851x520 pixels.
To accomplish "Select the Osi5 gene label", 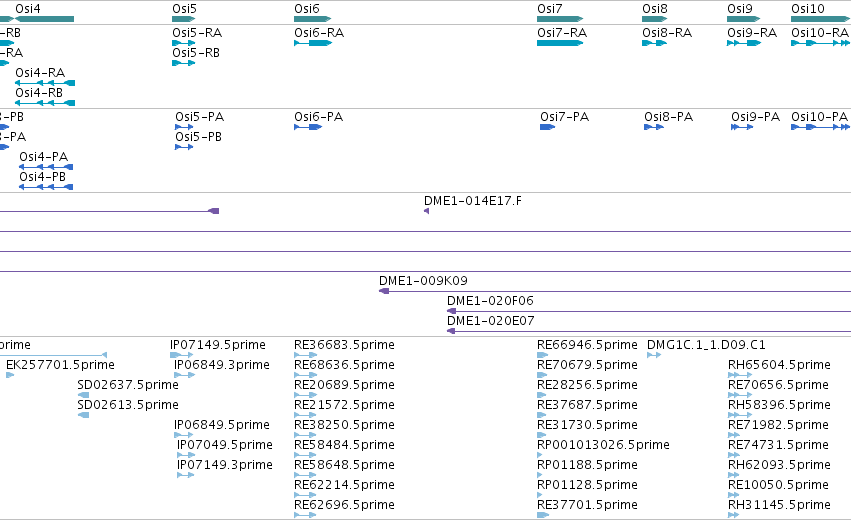I will click(x=185, y=9).
